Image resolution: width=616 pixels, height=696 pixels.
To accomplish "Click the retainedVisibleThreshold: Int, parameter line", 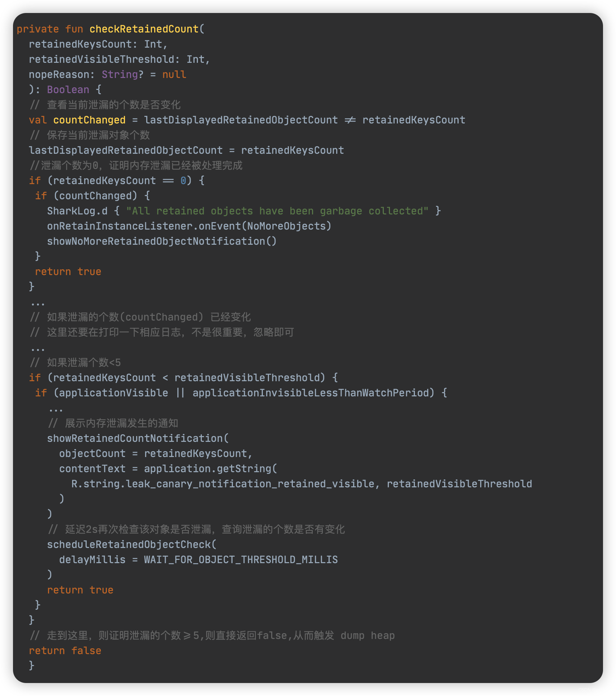I will click(120, 59).
